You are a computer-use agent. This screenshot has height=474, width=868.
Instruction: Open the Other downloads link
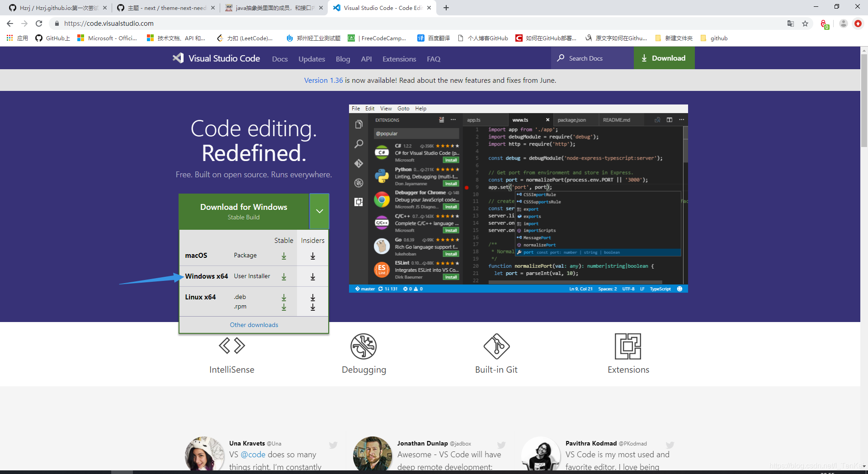coord(254,325)
